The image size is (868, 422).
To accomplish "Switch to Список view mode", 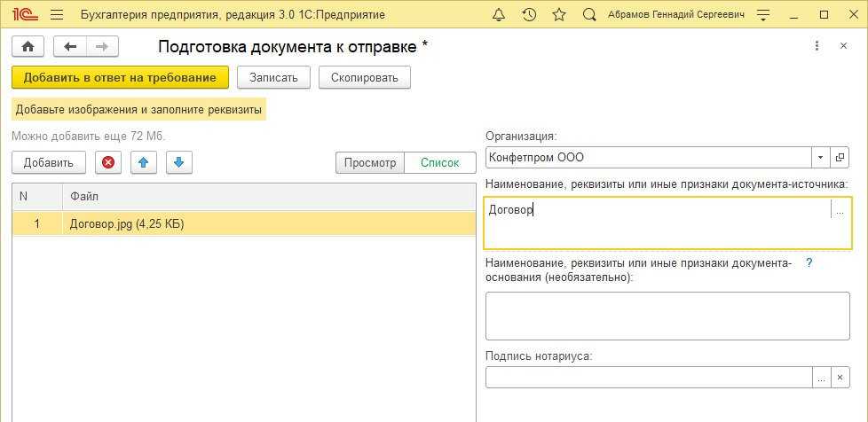I will click(439, 162).
